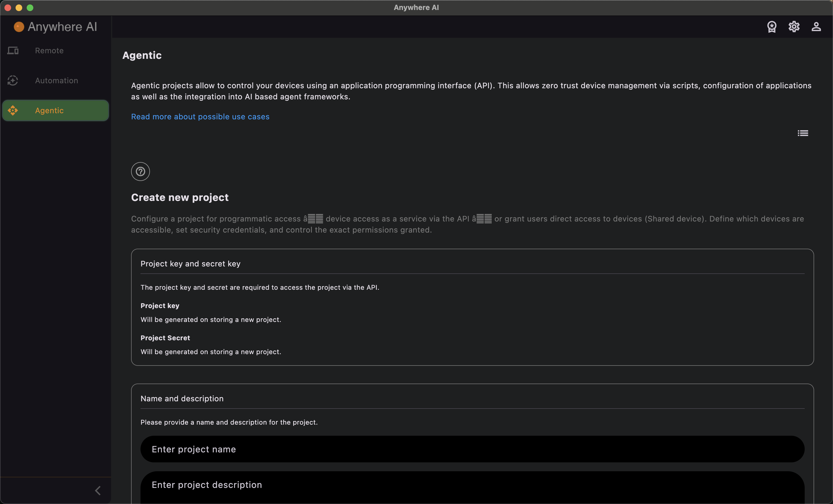This screenshot has height=504, width=833.
Task: Open the Remote devices sidebar icon
Action: [x=13, y=51]
